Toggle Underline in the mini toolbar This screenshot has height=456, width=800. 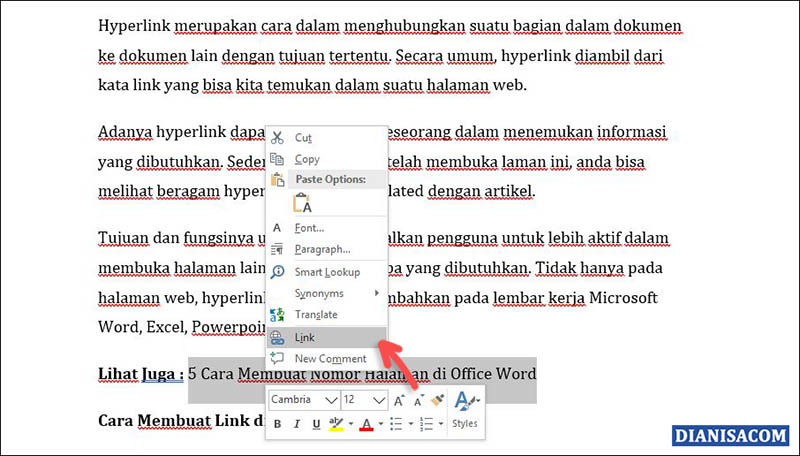pos(316,424)
